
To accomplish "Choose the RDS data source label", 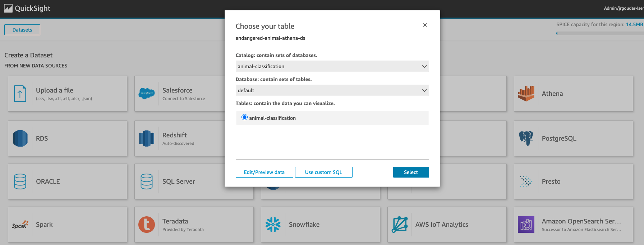I will pyautogui.click(x=42, y=138).
